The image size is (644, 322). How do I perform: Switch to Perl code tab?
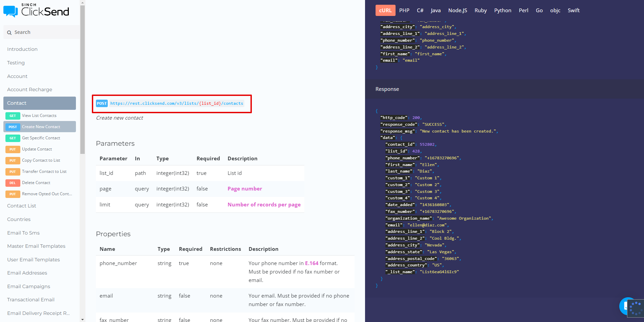pos(523,11)
